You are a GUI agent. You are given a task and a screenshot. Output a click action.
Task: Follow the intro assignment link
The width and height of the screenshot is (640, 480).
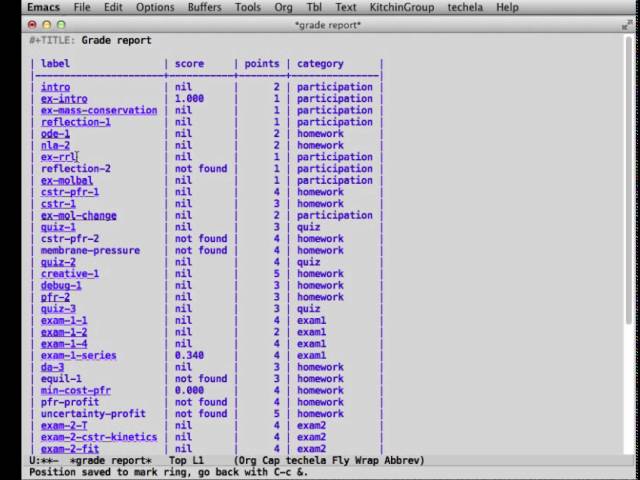(x=56, y=87)
